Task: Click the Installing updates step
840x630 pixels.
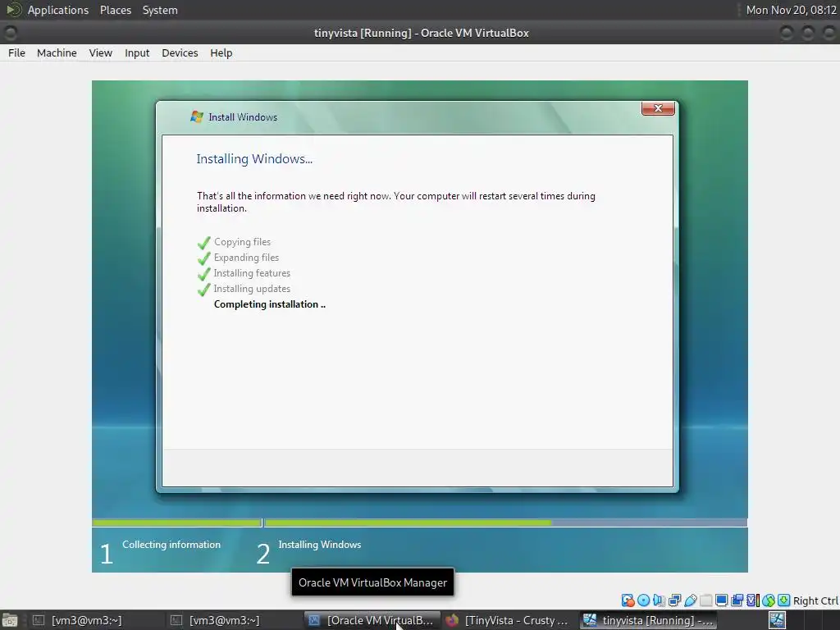Action: pyautogui.click(x=252, y=289)
